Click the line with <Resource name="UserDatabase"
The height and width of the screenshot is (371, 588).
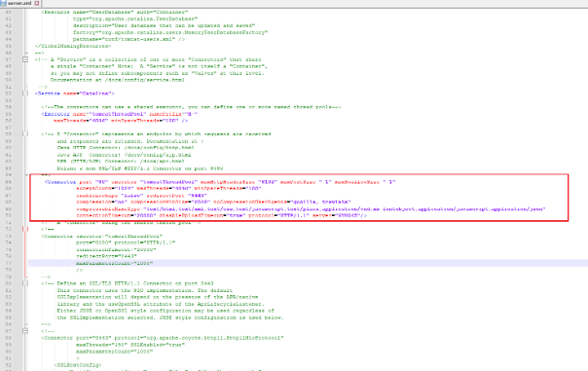pyautogui.click(x=115, y=12)
